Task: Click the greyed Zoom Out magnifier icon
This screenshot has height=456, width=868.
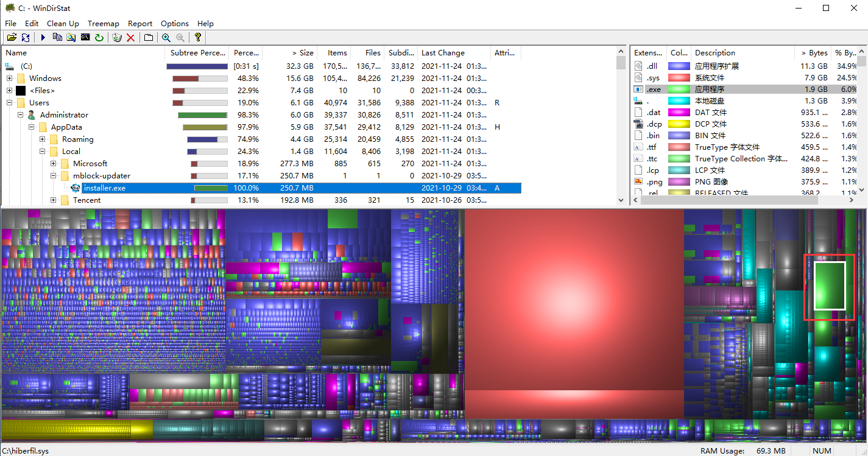Action: (x=180, y=38)
